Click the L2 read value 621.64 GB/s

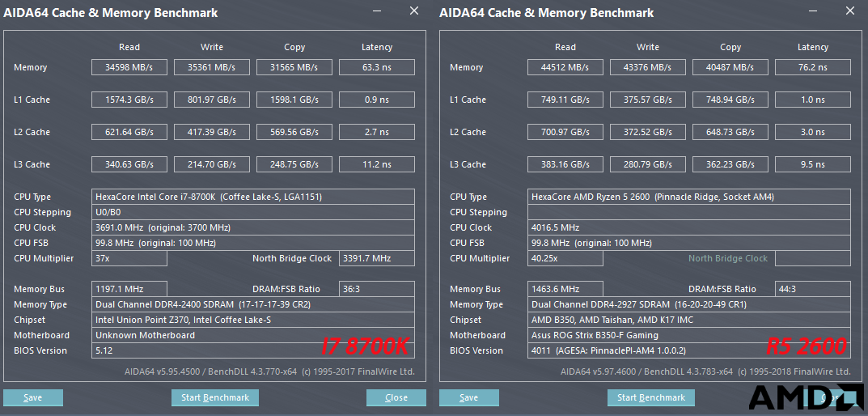[129, 132]
